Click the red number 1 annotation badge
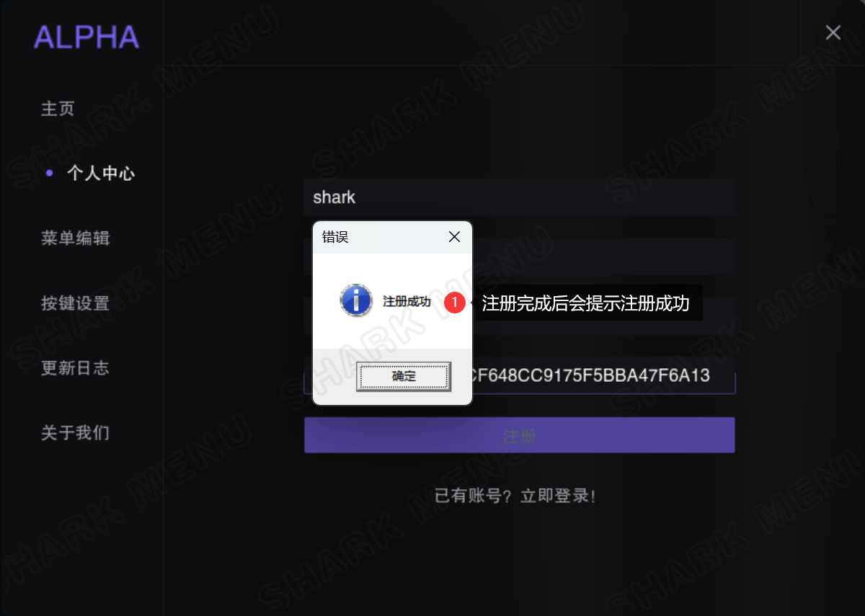The width and height of the screenshot is (865, 616). [x=454, y=303]
